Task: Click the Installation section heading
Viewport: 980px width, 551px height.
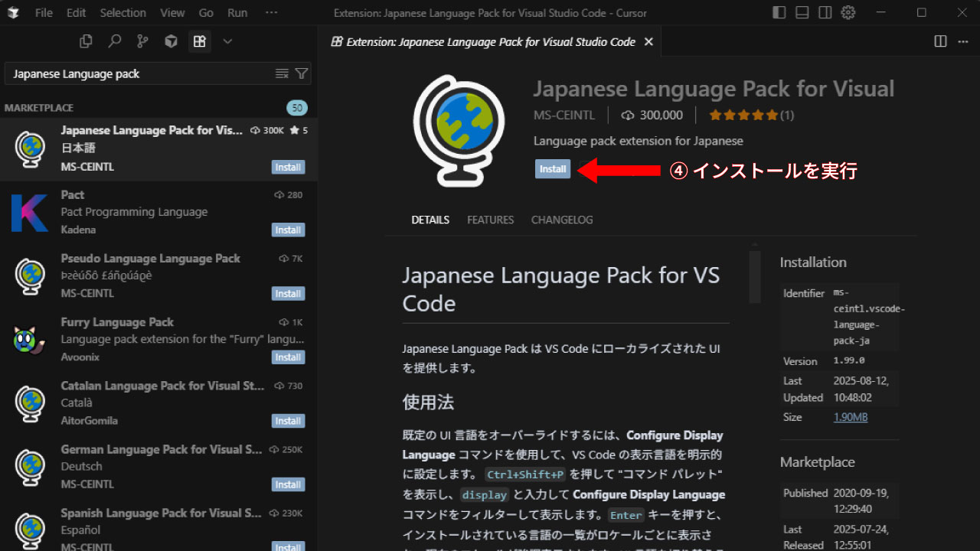Action: (x=813, y=262)
